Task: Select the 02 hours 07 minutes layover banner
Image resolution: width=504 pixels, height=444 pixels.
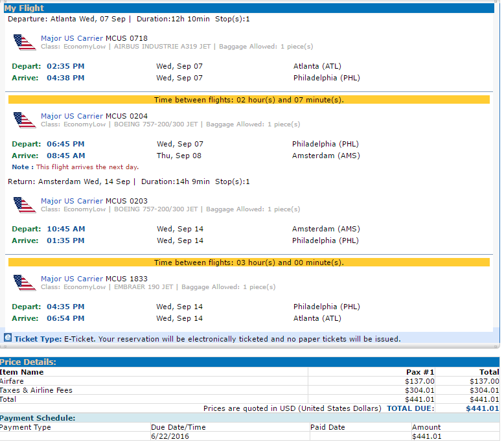Action: [249, 100]
